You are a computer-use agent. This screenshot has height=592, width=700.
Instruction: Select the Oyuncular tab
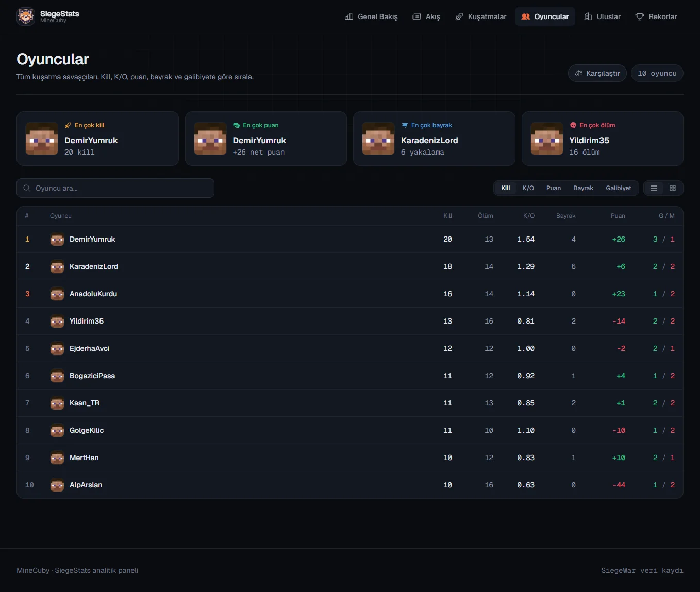point(545,16)
